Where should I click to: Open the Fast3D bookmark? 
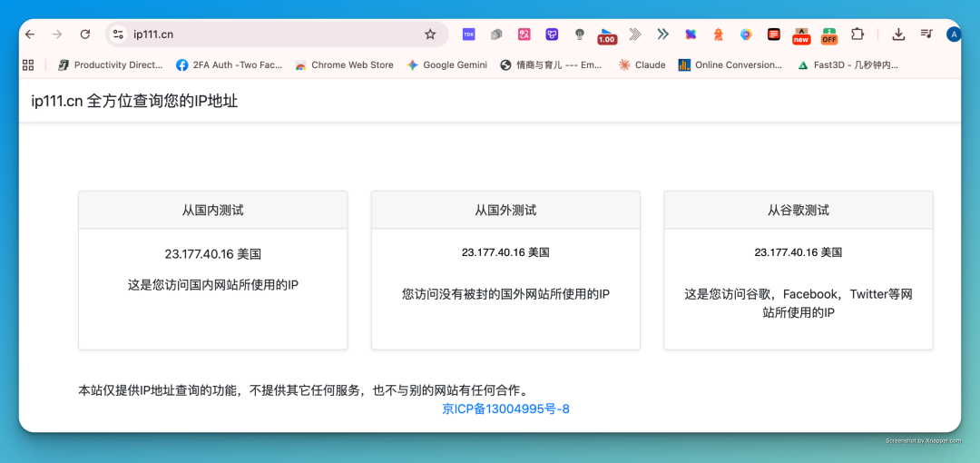pyautogui.click(x=848, y=64)
